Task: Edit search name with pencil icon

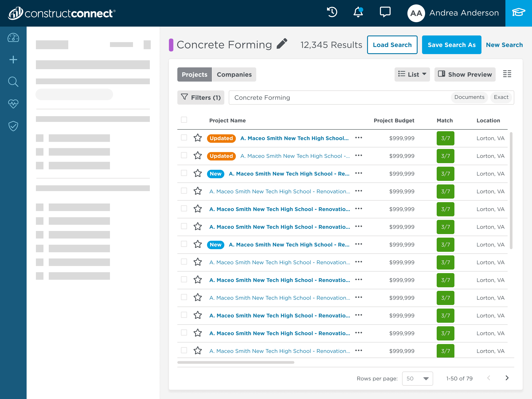Action: [282, 44]
